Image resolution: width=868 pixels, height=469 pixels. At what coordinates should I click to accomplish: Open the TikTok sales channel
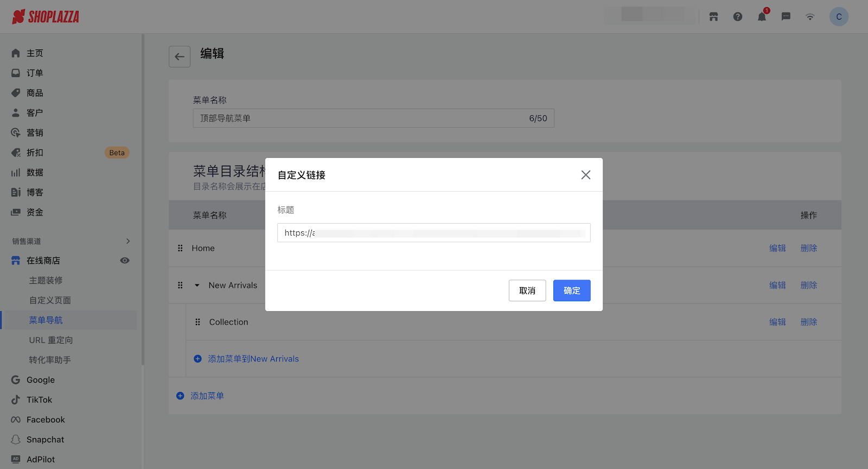coord(40,400)
